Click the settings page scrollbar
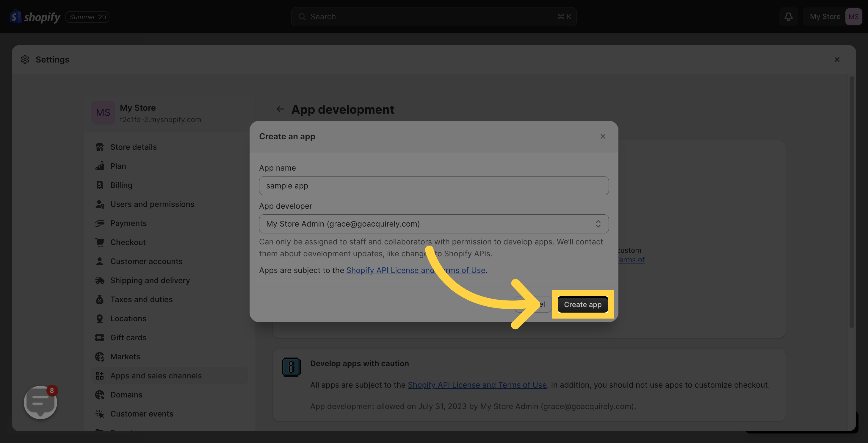This screenshot has width=868, height=443. point(852,202)
